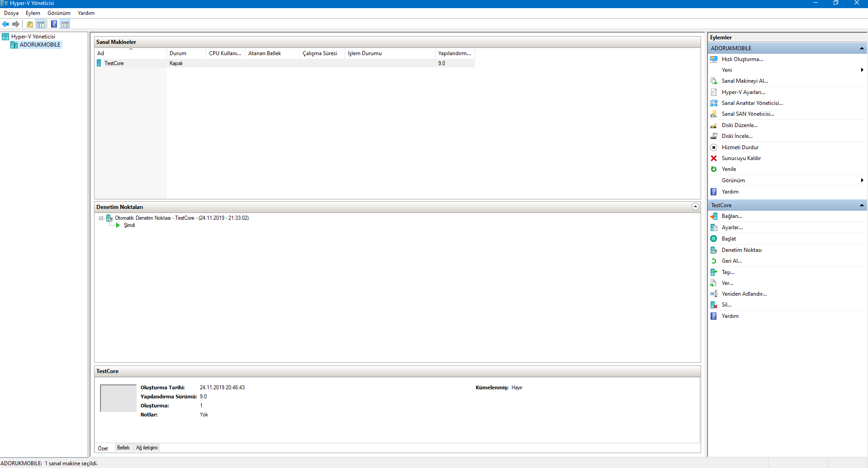This screenshot has width=868, height=468.
Task: Open the Dosya menu
Action: 11,13
